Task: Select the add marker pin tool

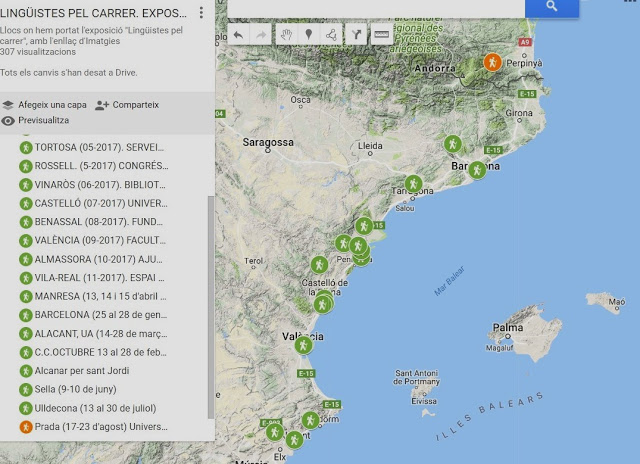Action: click(x=309, y=35)
